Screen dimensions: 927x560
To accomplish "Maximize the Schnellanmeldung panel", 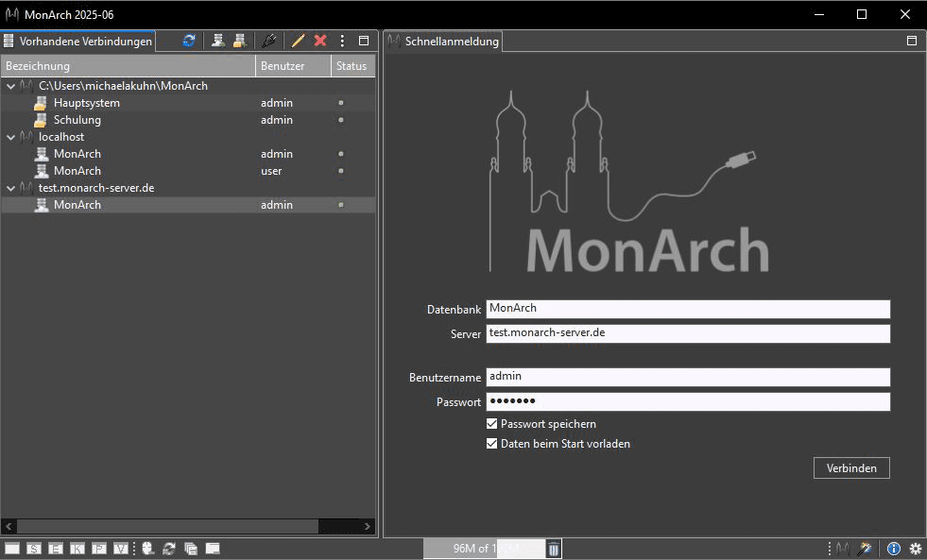I will (912, 41).
